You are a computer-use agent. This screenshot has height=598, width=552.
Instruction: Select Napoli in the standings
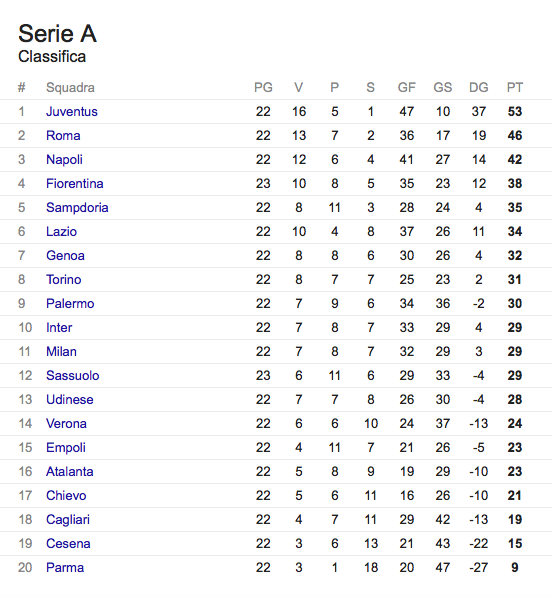coord(64,159)
